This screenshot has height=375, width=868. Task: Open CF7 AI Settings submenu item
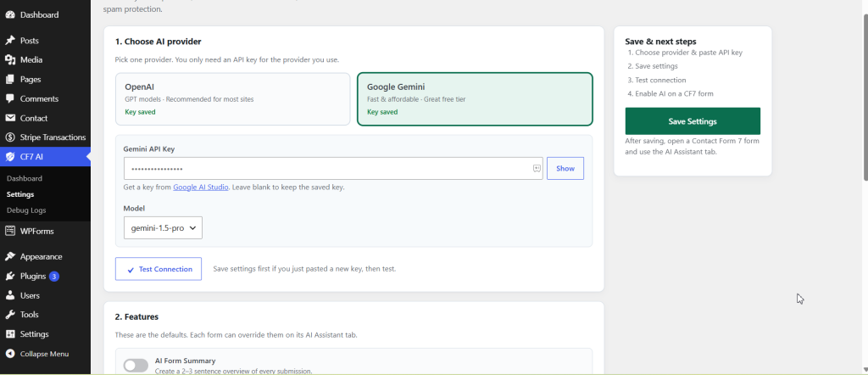[x=20, y=194]
